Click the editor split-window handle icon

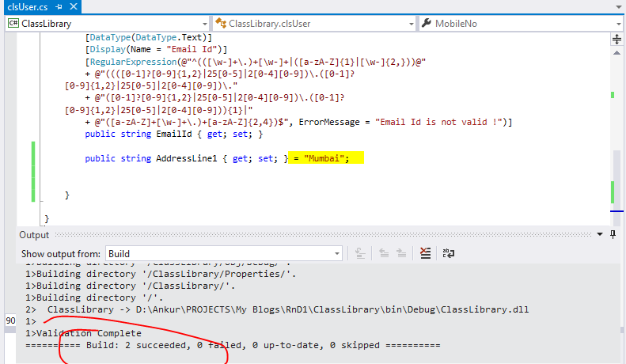click(x=617, y=39)
